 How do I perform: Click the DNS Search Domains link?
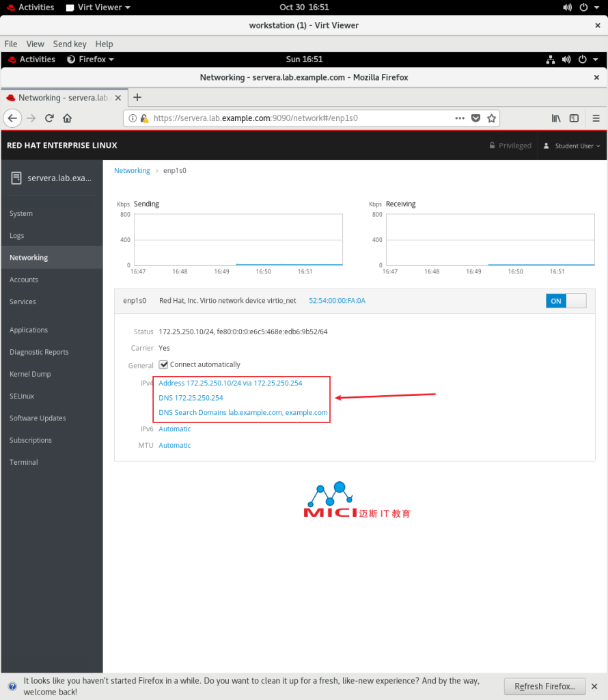coord(243,412)
